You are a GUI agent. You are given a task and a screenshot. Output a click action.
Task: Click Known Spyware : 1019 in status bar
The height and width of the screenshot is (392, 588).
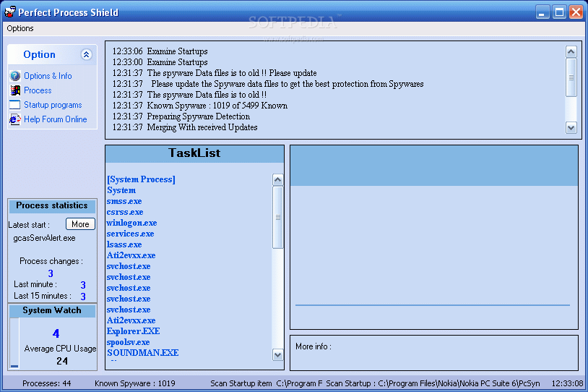pyautogui.click(x=134, y=383)
